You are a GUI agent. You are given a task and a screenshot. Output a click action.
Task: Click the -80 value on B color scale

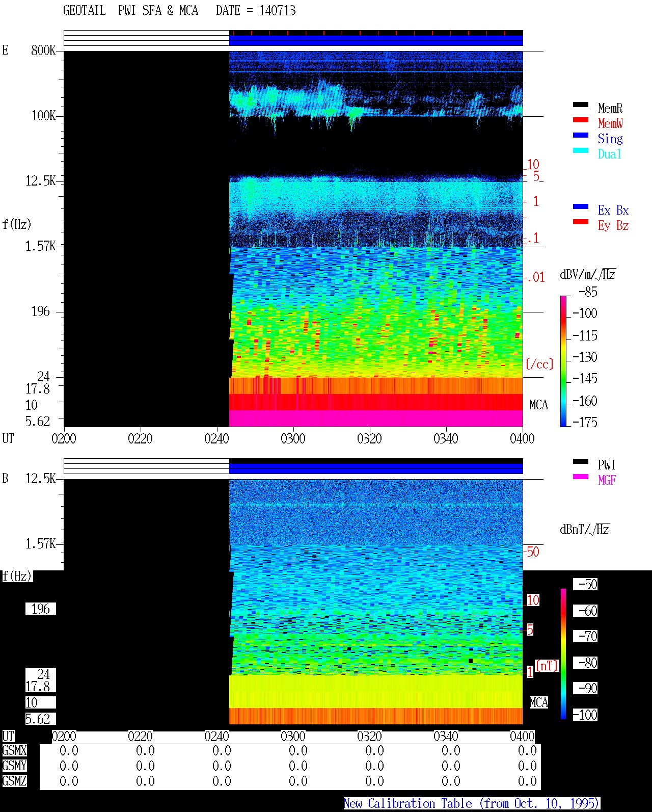(586, 663)
